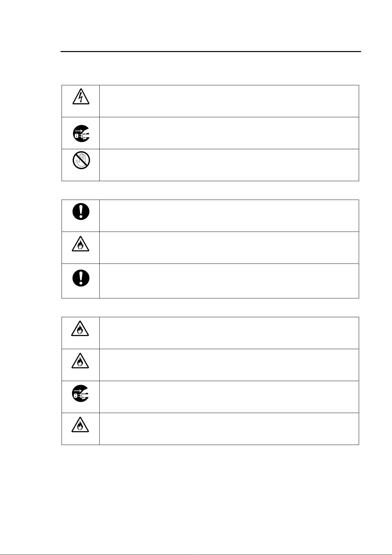Select the fire warning icon directly above the bottom unplug icon
392x555 pixels.
tap(81, 361)
